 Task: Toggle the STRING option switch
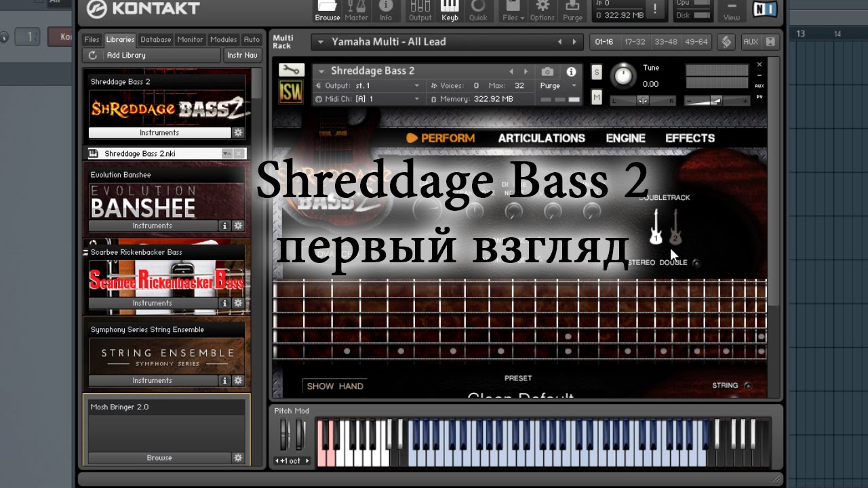pyautogui.click(x=748, y=386)
